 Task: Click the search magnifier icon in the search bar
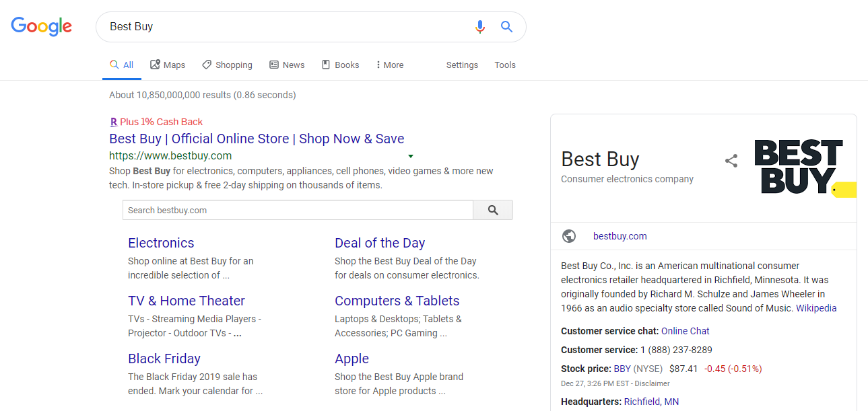coord(506,26)
